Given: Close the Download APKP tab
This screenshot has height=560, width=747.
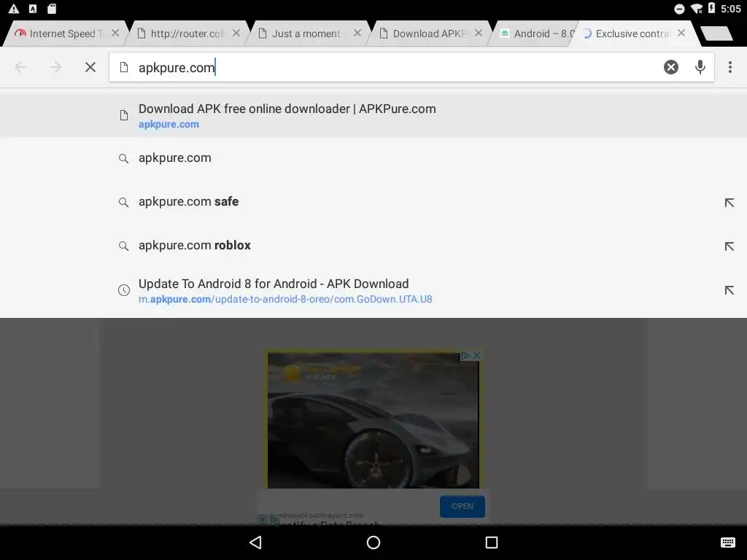Looking at the screenshot, I should [479, 33].
